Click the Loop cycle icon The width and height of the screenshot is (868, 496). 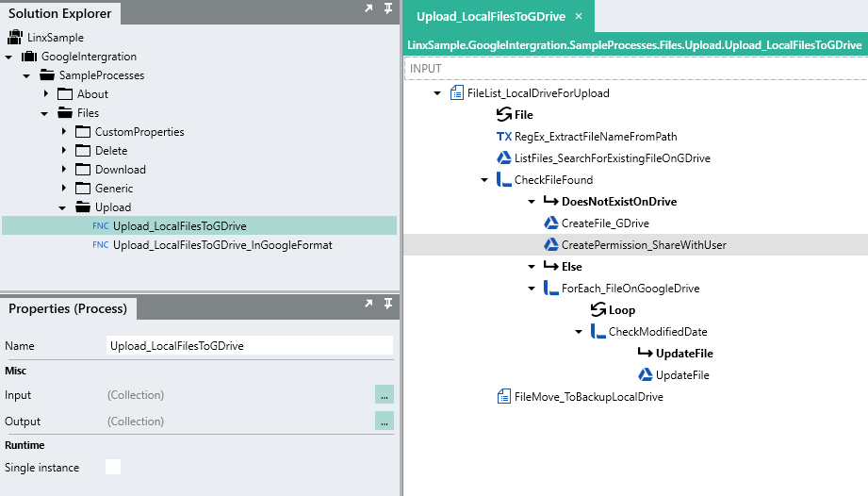coord(598,309)
